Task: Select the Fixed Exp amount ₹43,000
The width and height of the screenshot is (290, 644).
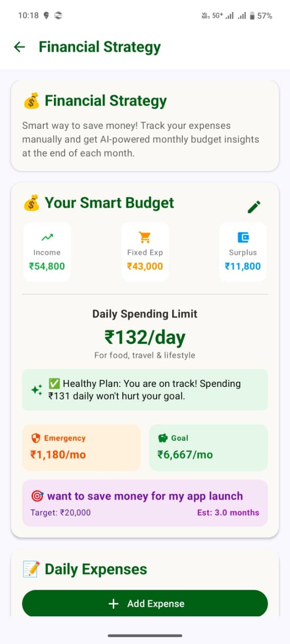Action: click(x=144, y=266)
